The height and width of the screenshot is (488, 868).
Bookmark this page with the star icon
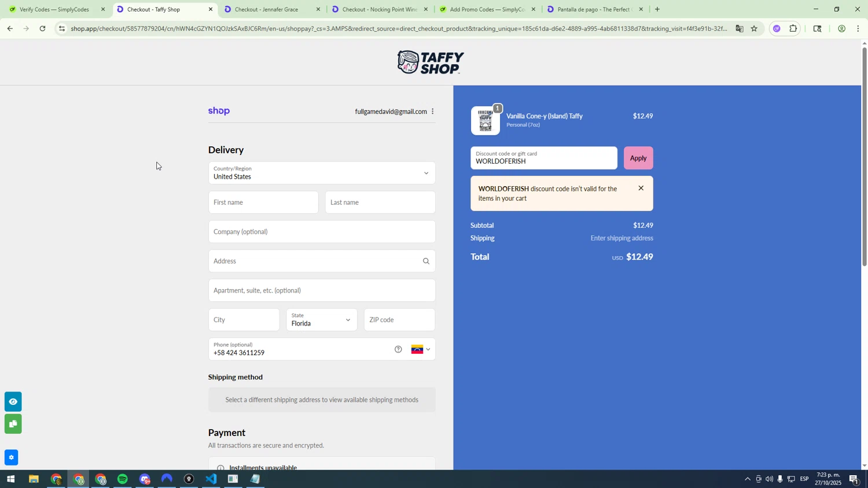[x=754, y=28]
